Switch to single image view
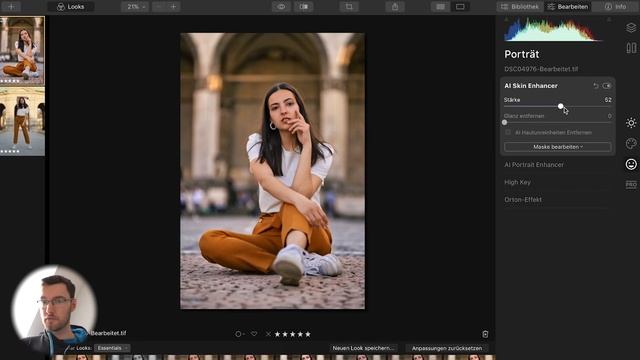This screenshot has height=360, width=640. [460, 7]
